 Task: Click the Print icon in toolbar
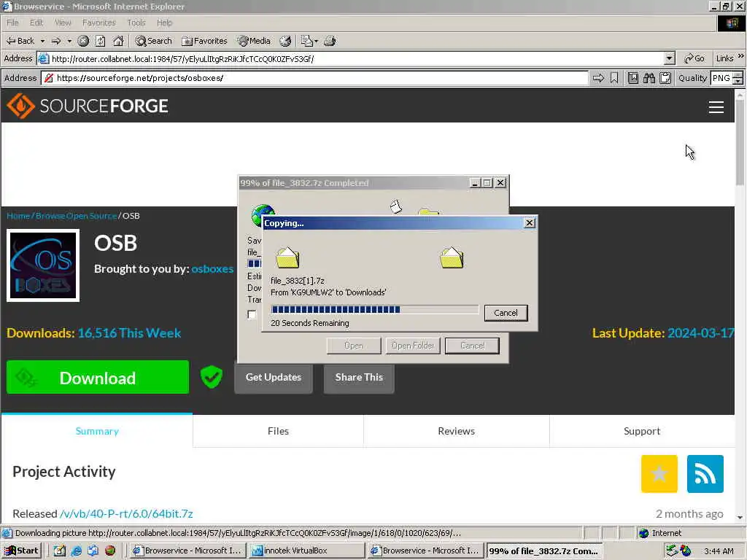[x=330, y=41]
